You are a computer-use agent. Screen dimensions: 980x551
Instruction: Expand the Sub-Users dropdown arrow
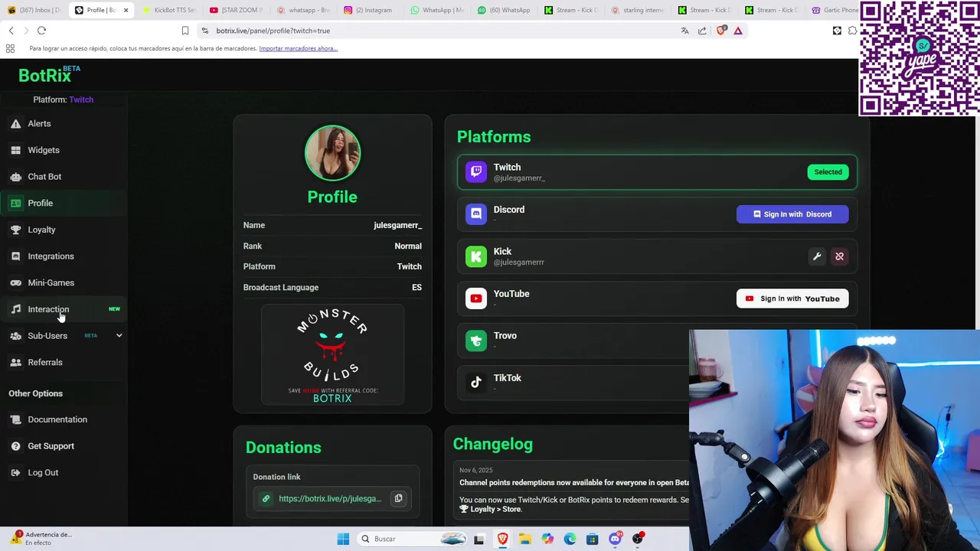pyautogui.click(x=119, y=336)
